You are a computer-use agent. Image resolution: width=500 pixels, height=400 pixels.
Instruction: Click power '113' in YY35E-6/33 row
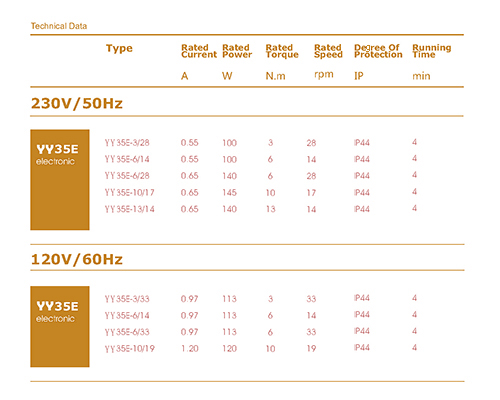(x=230, y=332)
